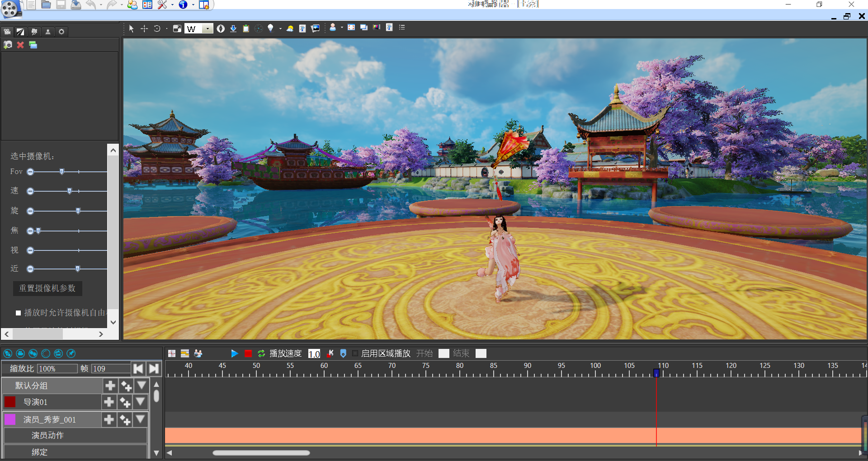Viewport: 868px width, 461px height.
Task: Click the blue download-arrow icon
Action: 233,28
